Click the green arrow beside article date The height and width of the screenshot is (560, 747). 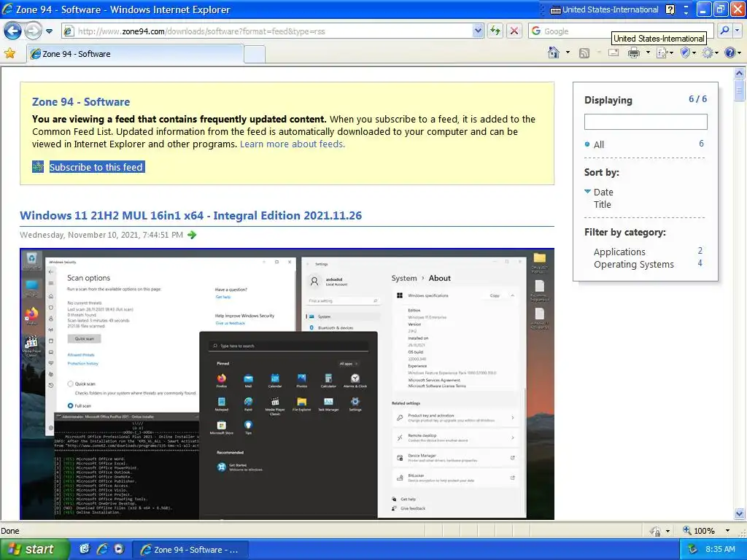(192, 235)
